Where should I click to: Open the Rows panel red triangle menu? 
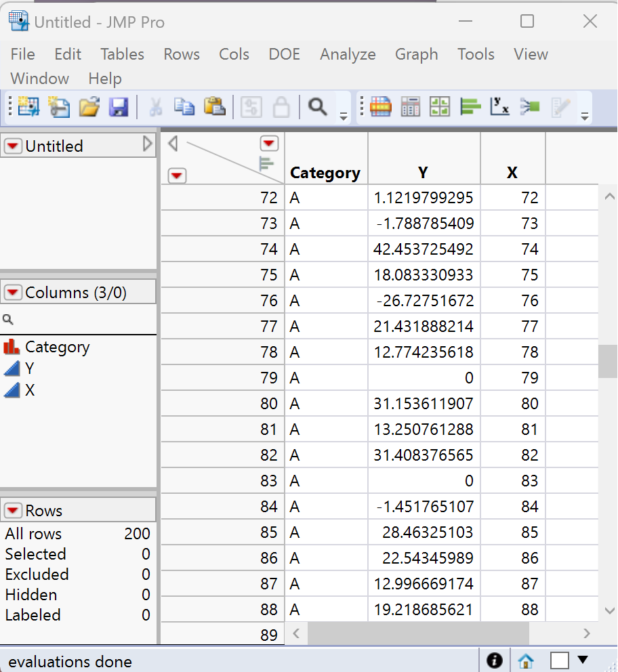[x=14, y=511]
